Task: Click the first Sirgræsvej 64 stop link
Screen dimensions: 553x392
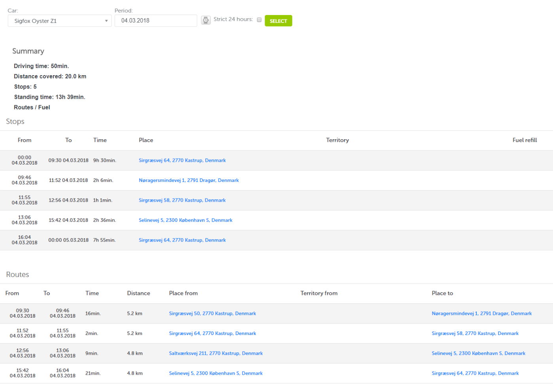Action: (182, 161)
